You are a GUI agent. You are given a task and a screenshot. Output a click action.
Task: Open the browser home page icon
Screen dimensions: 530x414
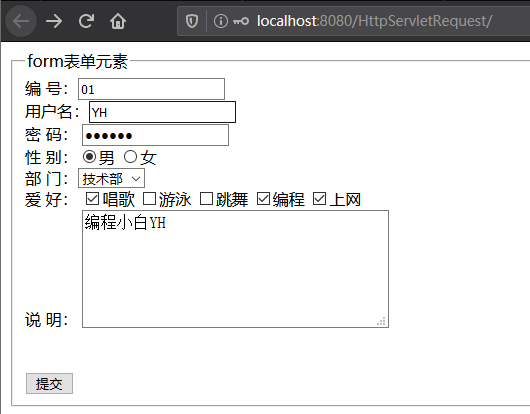[118, 21]
